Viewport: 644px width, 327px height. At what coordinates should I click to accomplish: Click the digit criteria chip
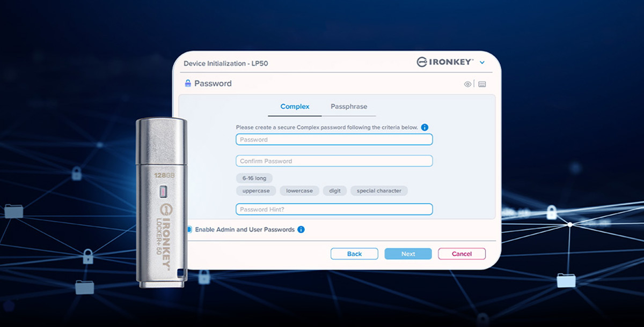pyautogui.click(x=335, y=191)
